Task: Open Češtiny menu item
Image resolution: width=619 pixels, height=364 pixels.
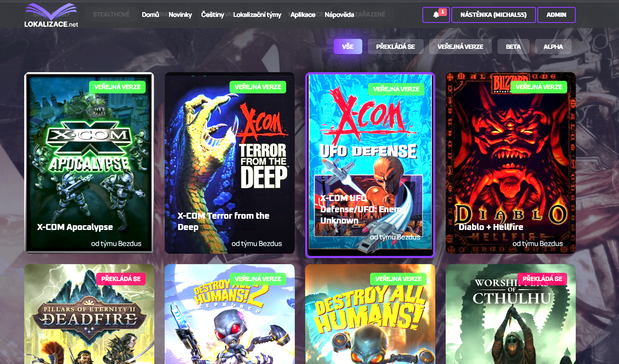Action: pos(212,15)
